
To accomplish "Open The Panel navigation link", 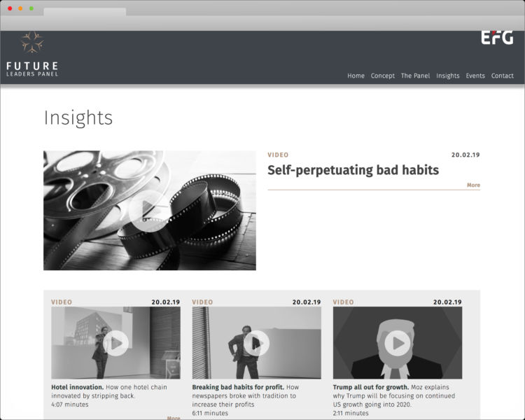I will [x=416, y=76].
